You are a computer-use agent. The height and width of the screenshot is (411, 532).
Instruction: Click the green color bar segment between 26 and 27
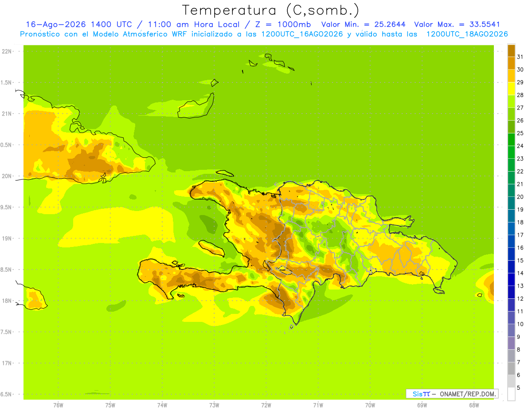pyautogui.click(x=511, y=114)
